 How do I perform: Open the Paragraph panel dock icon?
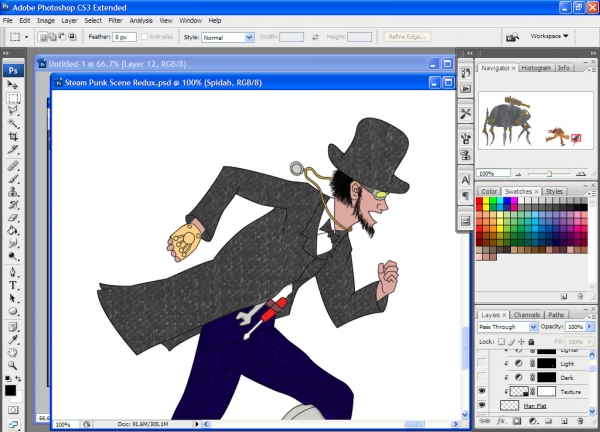click(x=465, y=196)
